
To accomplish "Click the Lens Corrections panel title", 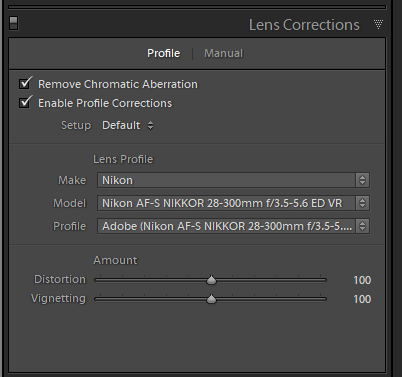I will coord(304,25).
